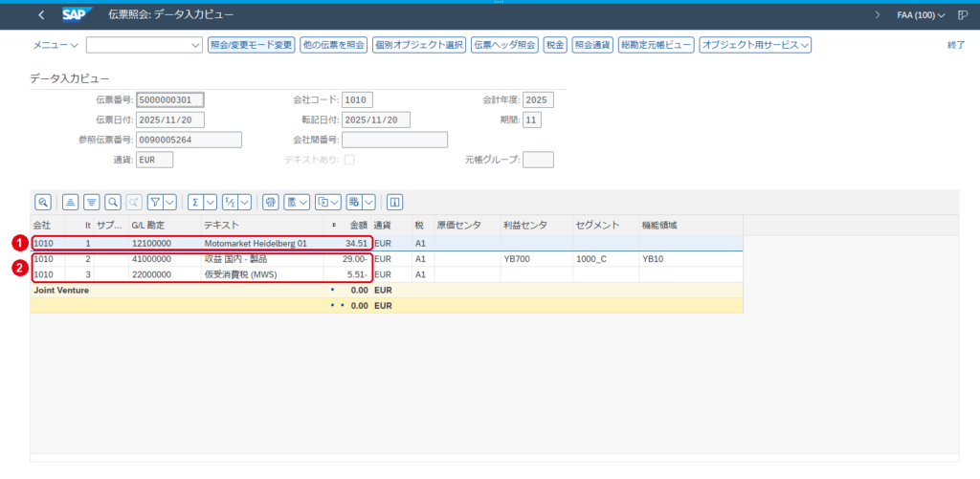Click the テキスト column header

pyautogui.click(x=261, y=225)
